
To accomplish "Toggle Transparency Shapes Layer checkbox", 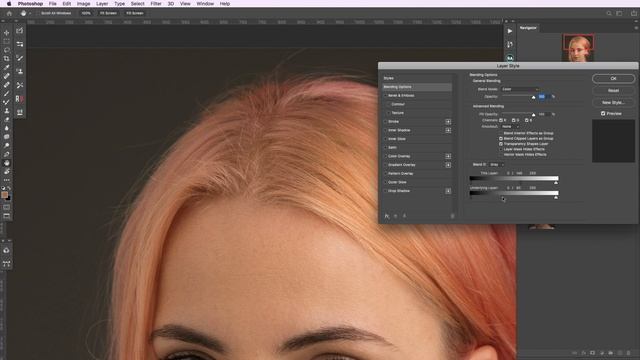I will (x=501, y=144).
